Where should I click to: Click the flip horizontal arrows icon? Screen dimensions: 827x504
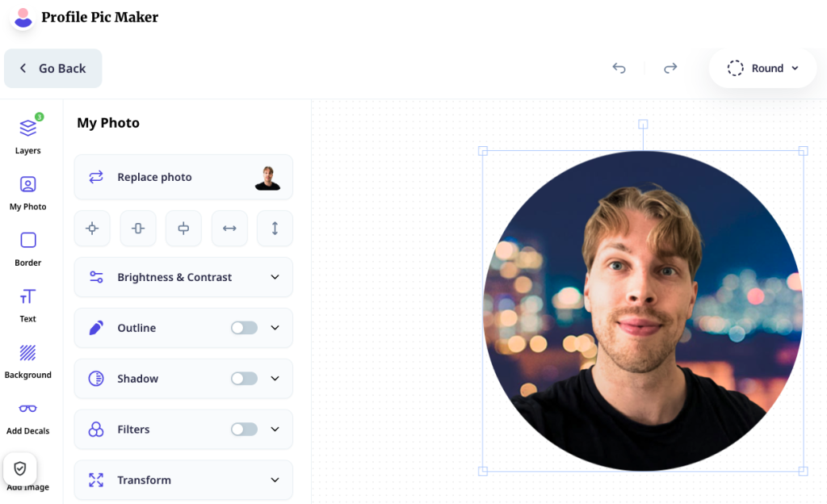pos(229,229)
